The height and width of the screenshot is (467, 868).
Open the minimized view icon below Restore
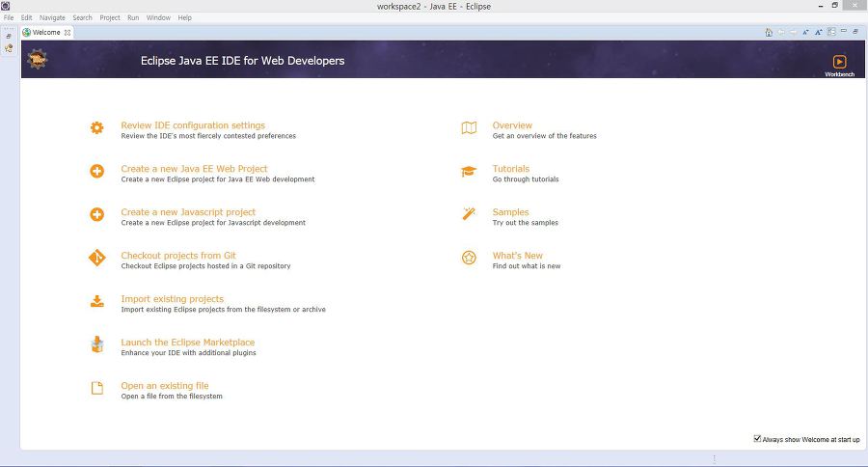point(9,48)
